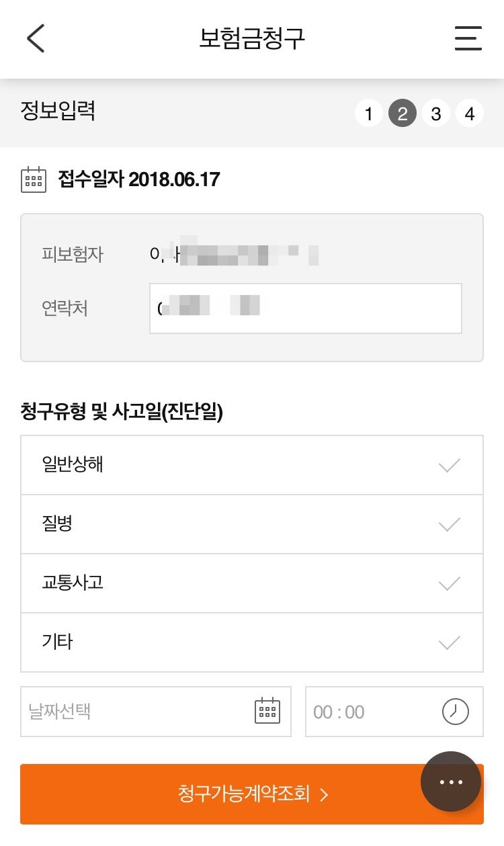Viewport: 504px width, 846px height.
Task: Select the 교통사고 claim type row
Action: [228, 583]
